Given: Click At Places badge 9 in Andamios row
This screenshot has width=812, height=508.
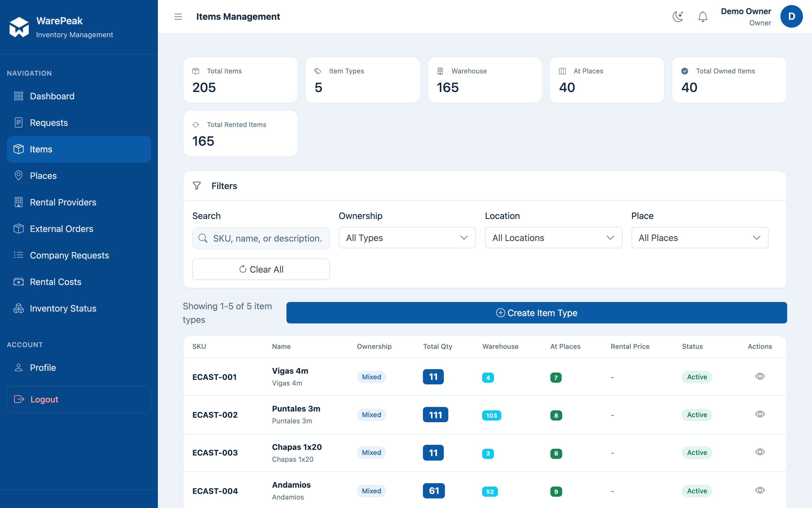Looking at the screenshot, I should [x=556, y=492].
